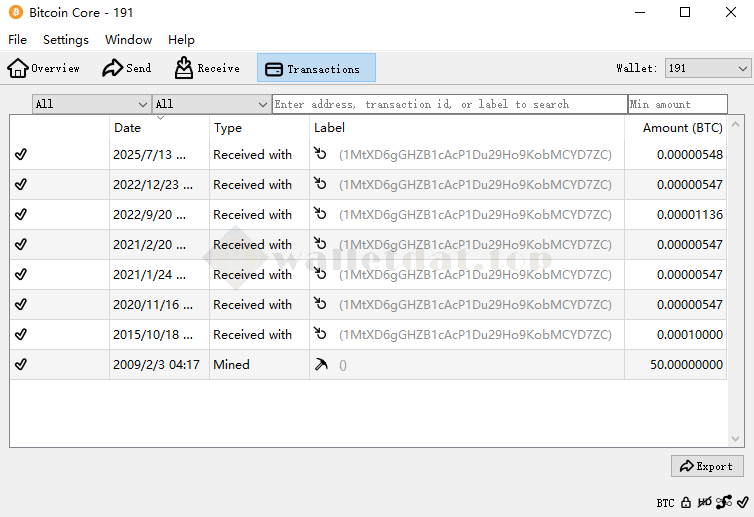Open the Help menu
Screen dimensions: 754x517
[181, 40]
